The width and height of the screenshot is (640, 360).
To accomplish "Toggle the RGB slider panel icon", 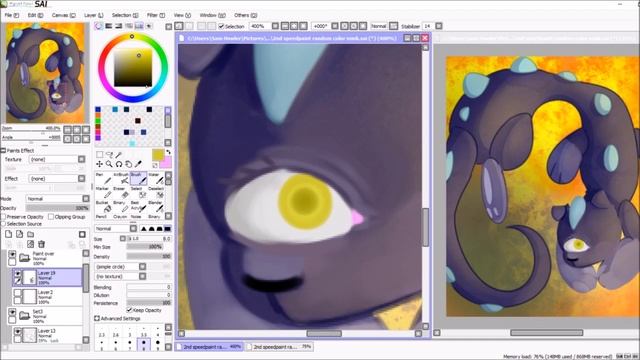I will point(109,26).
